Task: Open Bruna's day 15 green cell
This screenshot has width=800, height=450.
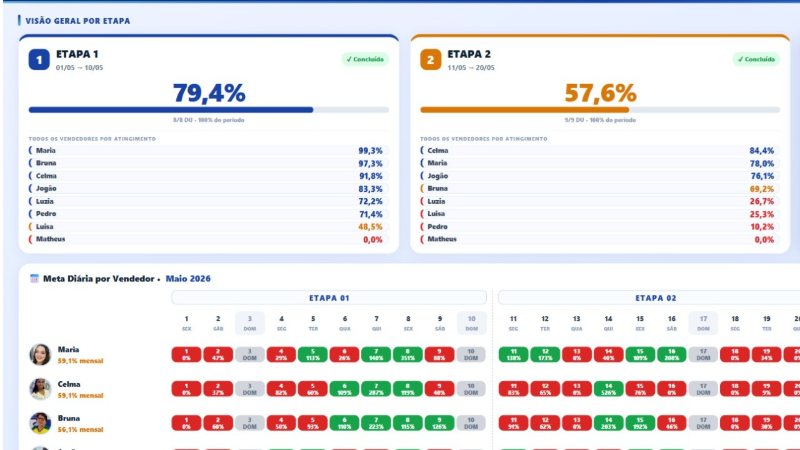Action: 640,423
